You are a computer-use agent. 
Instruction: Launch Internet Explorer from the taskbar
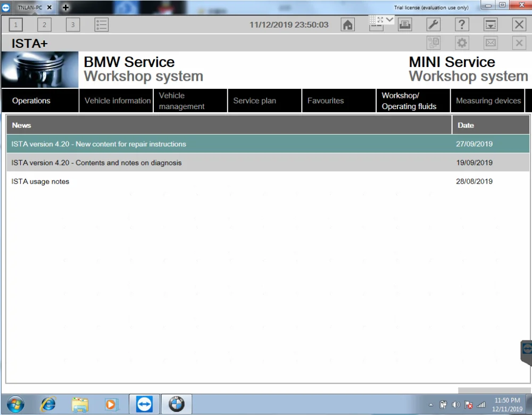coord(48,404)
